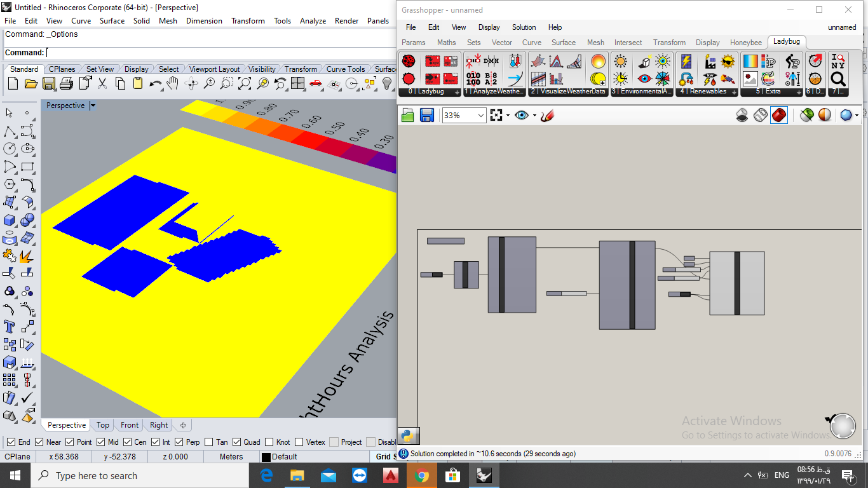The image size is (868, 488).
Task: Open file using Rhino folder icon
Action: coord(31,83)
